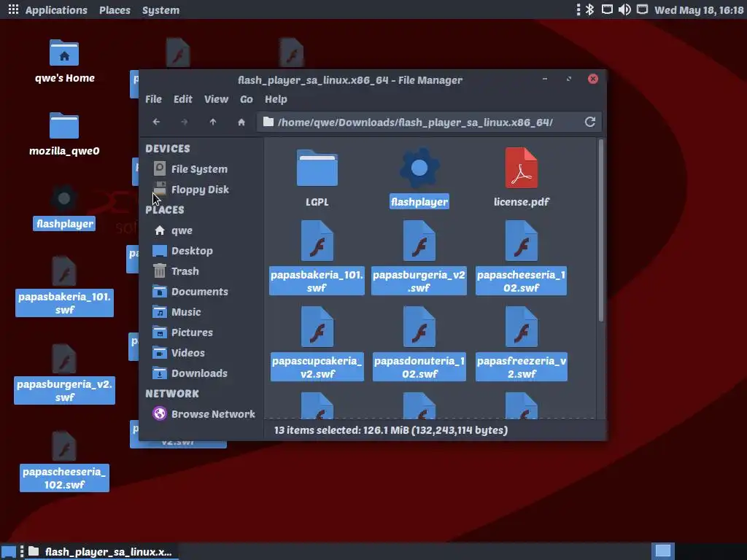
Task: Click the file list vertical scrollbar
Action: point(601,230)
